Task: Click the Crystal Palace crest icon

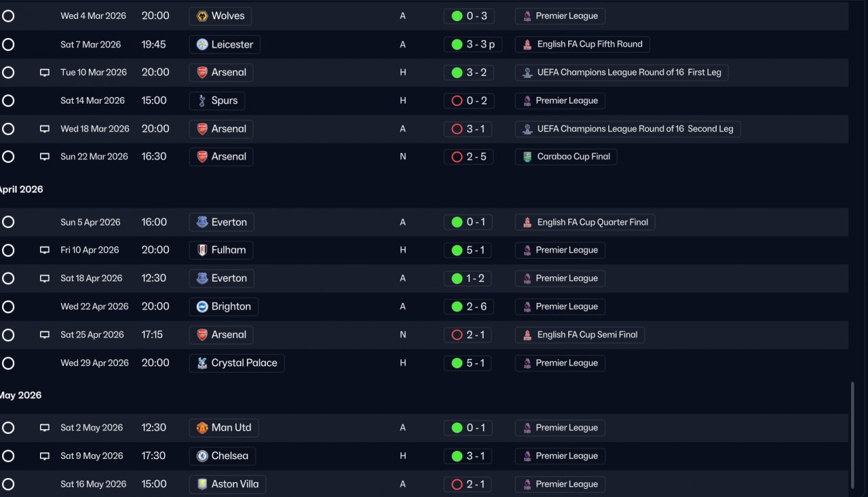Action: [x=202, y=363]
